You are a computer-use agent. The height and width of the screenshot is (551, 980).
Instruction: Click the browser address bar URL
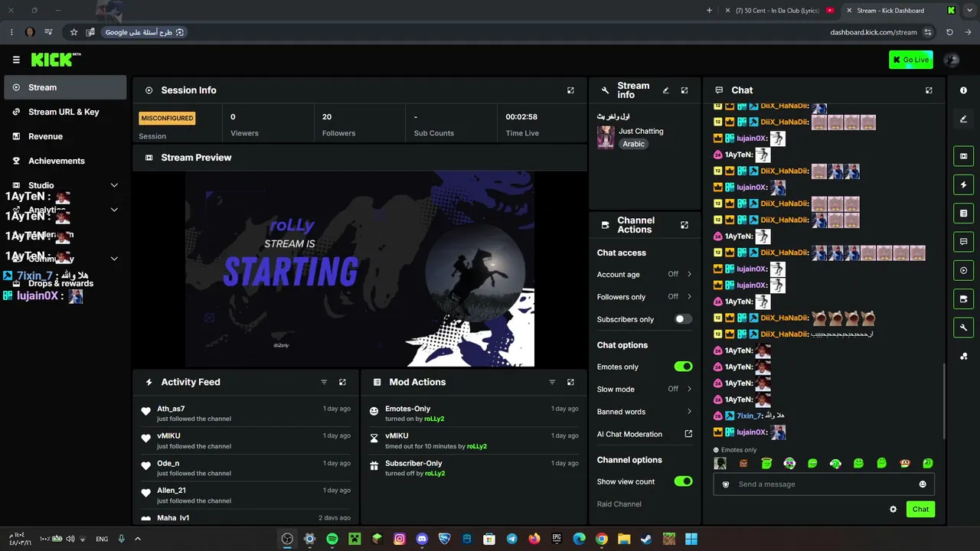(x=874, y=32)
